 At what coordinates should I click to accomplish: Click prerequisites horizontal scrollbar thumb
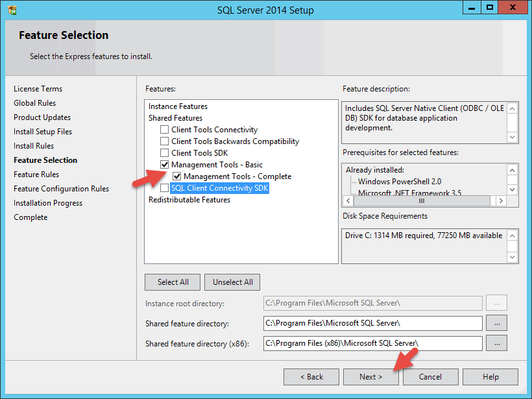(422, 201)
